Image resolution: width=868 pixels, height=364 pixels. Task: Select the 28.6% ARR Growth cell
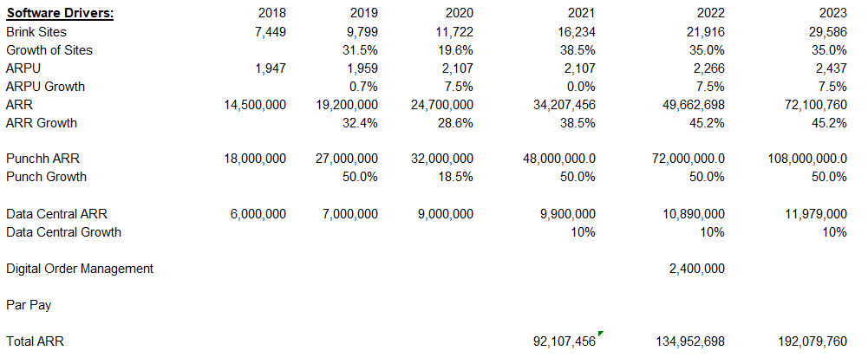click(x=455, y=123)
